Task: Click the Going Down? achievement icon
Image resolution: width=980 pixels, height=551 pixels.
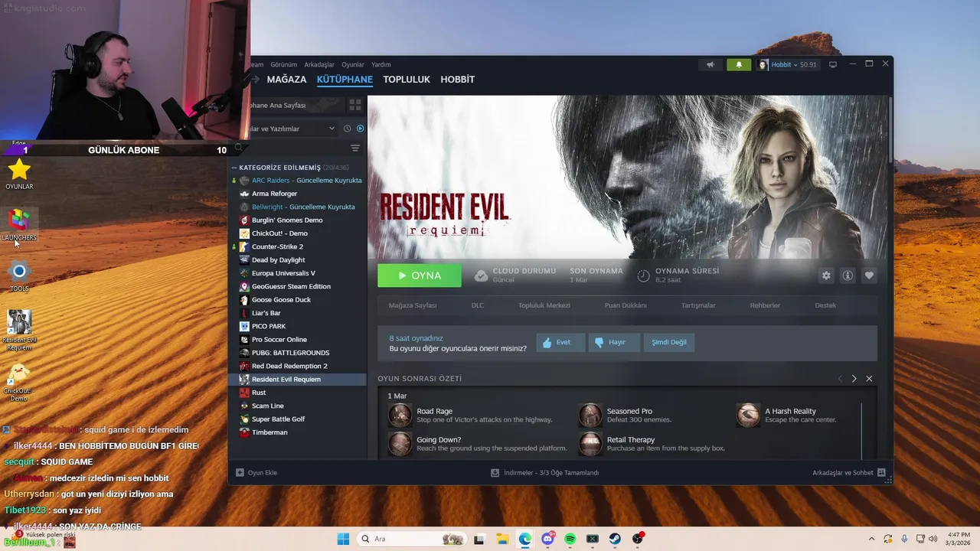Action: (400, 444)
